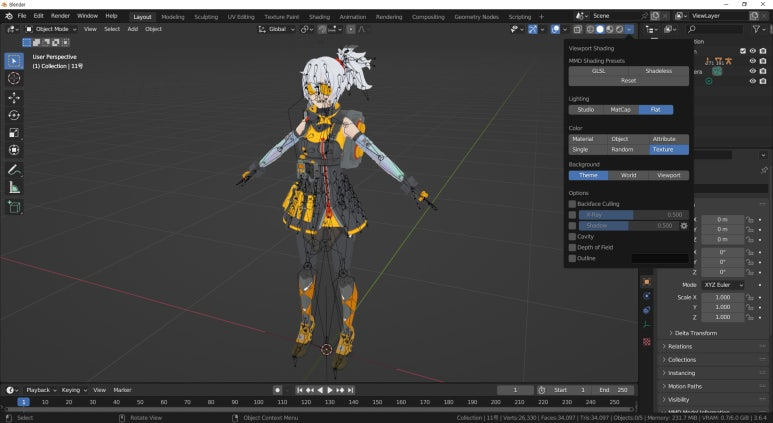Open Object properties tab icon
Image resolution: width=773 pixels, height=423 pixels.
[x=647, y=282]
